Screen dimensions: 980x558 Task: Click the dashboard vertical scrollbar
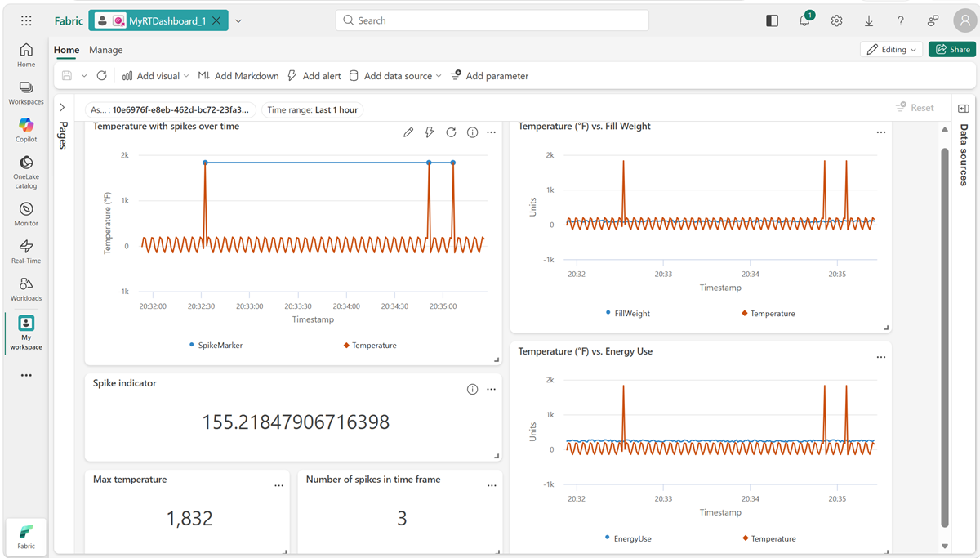click(x=945, y=337)
